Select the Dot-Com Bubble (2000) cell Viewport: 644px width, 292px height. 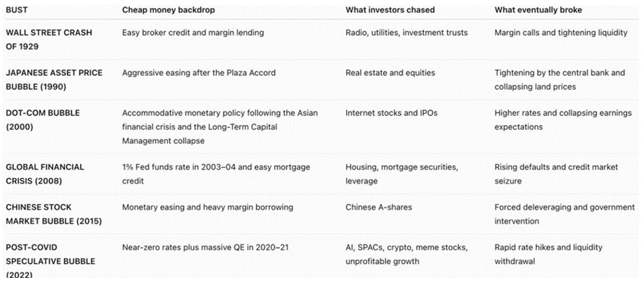pos(35,120)
